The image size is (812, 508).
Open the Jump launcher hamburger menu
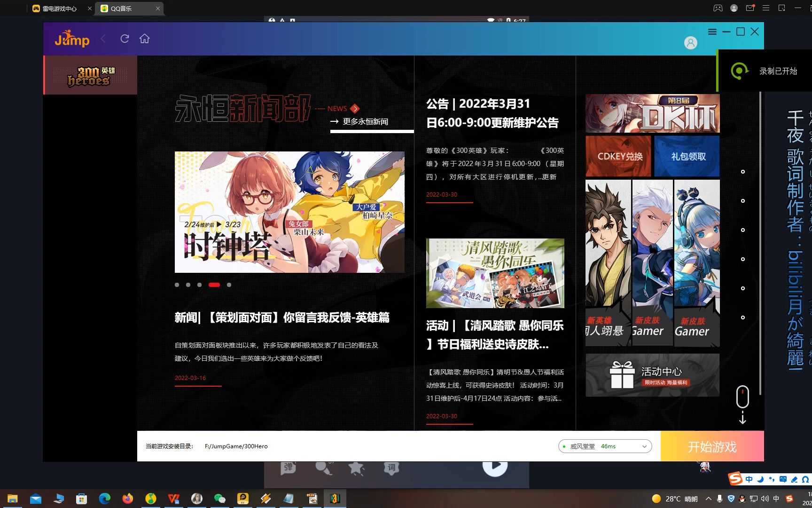point(712,32)
